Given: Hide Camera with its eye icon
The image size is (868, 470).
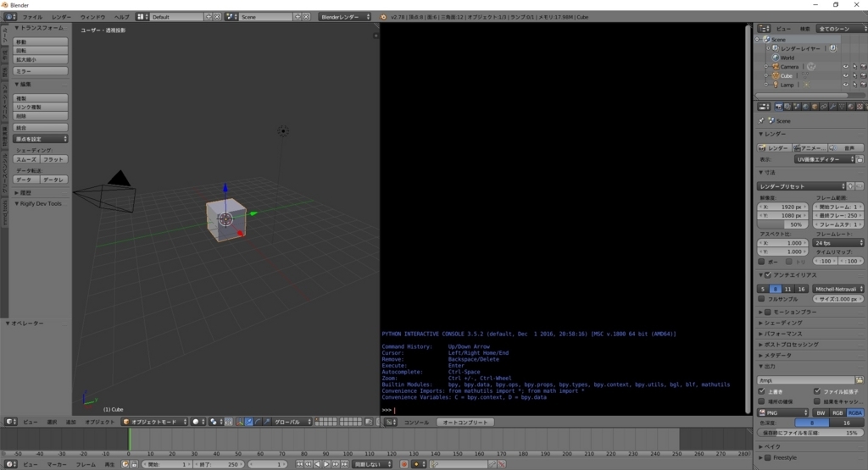Looking at the screenshot, I should coord(845,67).
